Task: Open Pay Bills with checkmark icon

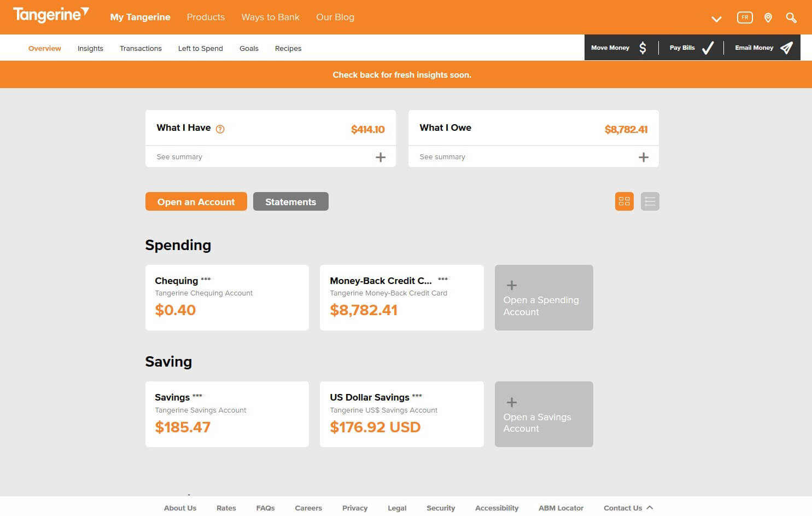Action: [691, 48]
